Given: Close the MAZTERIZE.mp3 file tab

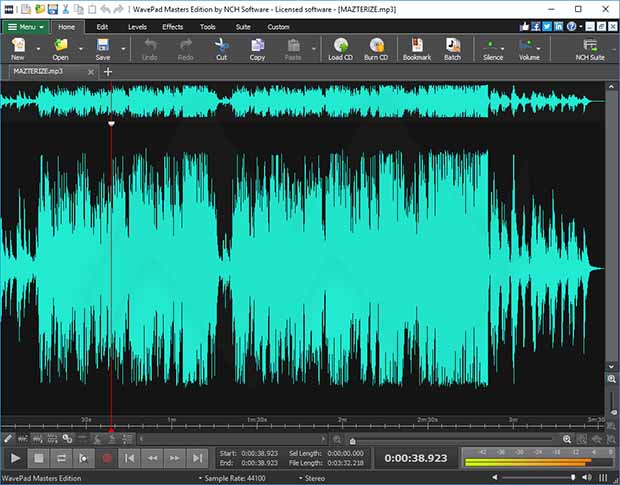Looking at the screenshot, I should [x=91, y=72].
